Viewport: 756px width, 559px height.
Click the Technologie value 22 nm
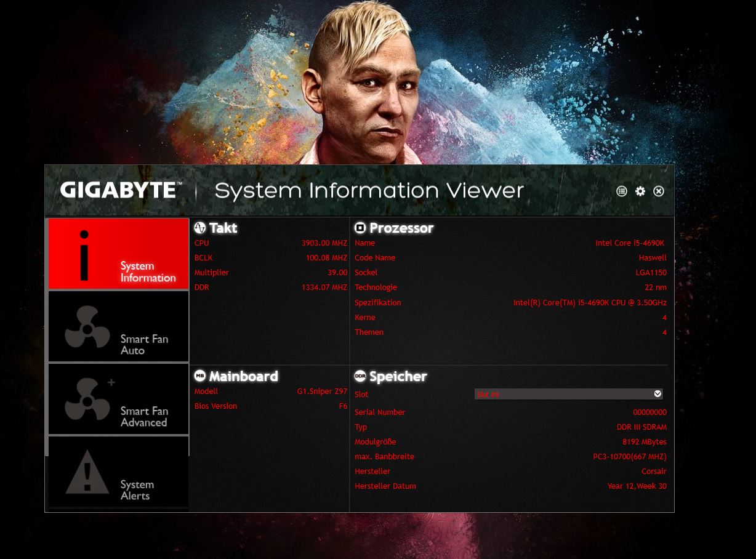(656, 288)
